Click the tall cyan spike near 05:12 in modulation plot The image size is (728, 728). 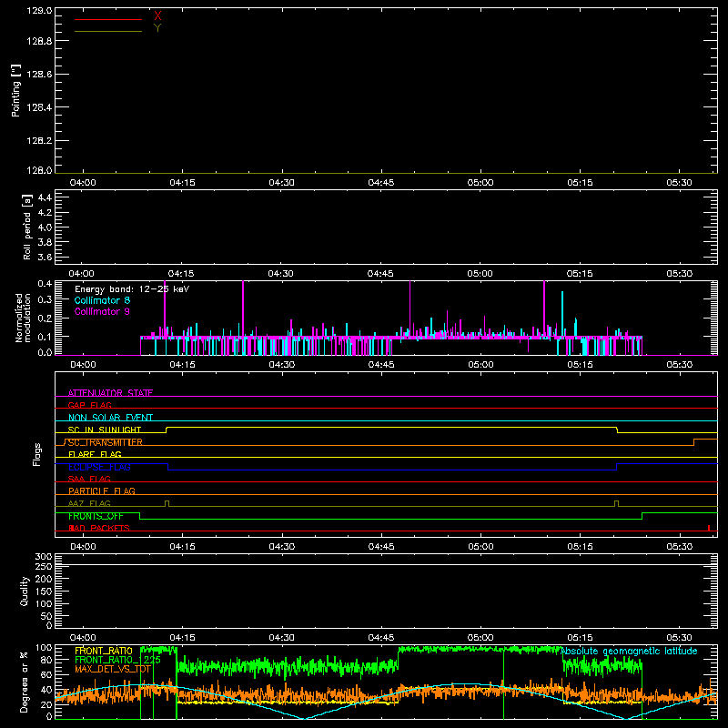562,314
